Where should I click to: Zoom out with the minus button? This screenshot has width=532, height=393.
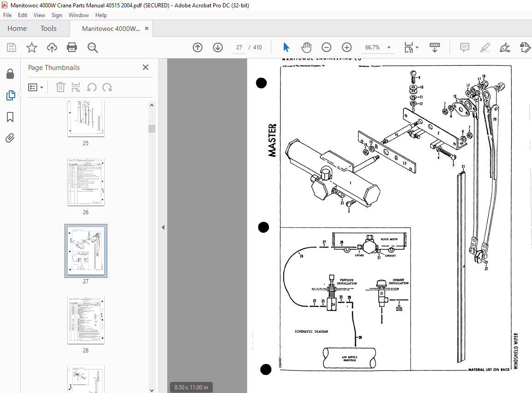327,47
